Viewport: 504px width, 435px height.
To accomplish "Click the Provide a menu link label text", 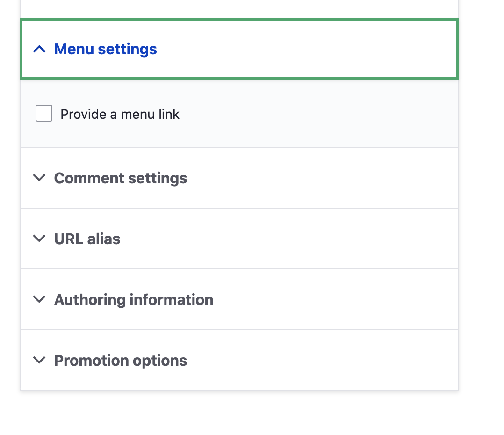I will pyautogui.click(x=120, y=114).
